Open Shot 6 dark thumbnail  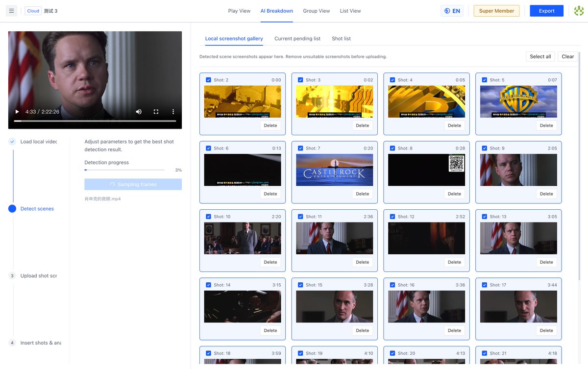(243, 170)
